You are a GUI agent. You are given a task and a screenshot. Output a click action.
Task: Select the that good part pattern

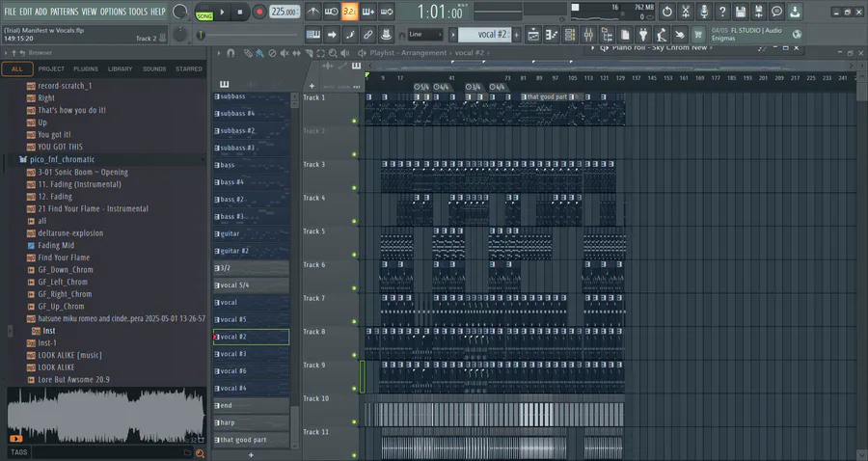tap(252, 440)
